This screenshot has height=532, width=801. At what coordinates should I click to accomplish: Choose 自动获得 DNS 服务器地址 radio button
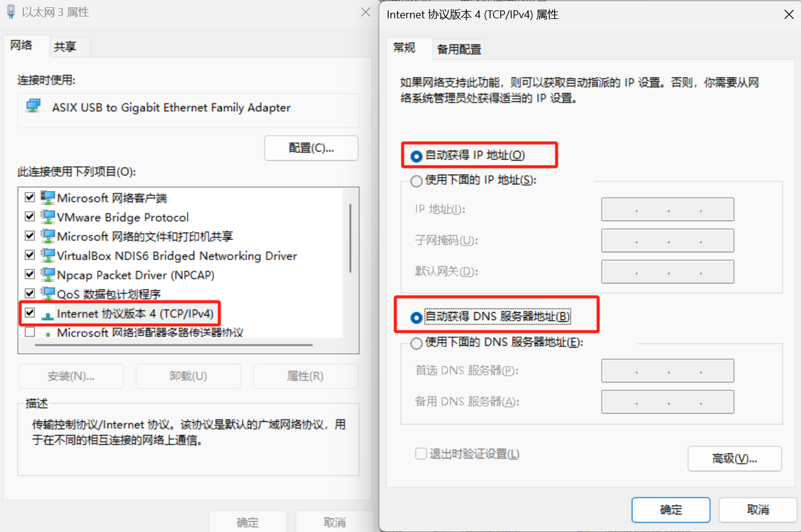(x=417, y=318)
